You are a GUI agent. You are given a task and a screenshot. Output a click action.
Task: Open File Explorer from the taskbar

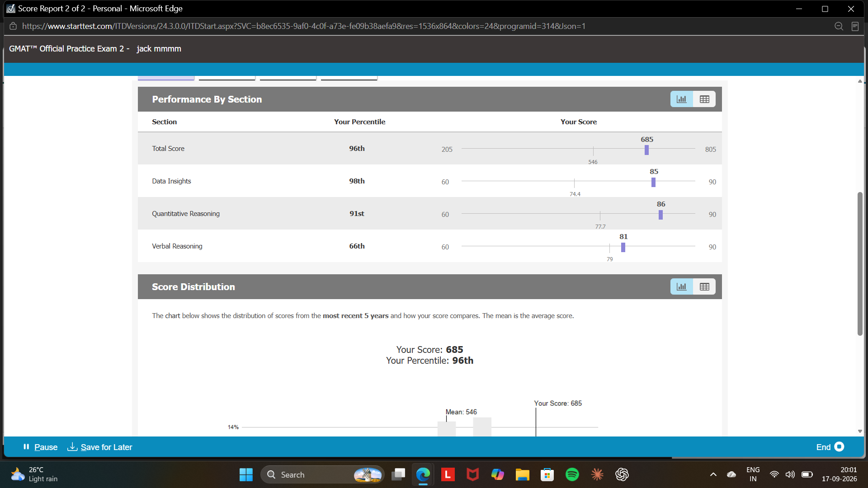(x=522, y=474)
